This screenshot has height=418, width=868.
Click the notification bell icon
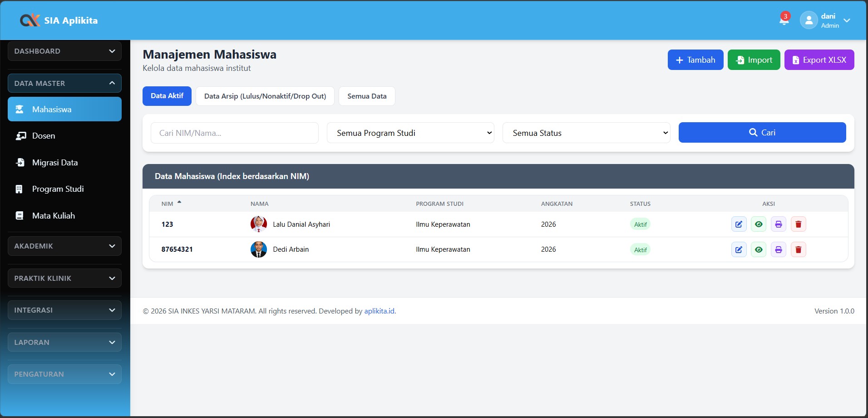[784, 20]
